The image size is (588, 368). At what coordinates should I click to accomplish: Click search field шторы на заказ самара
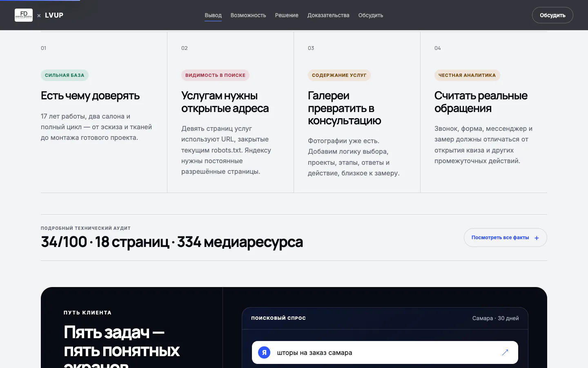coord(385,352)
